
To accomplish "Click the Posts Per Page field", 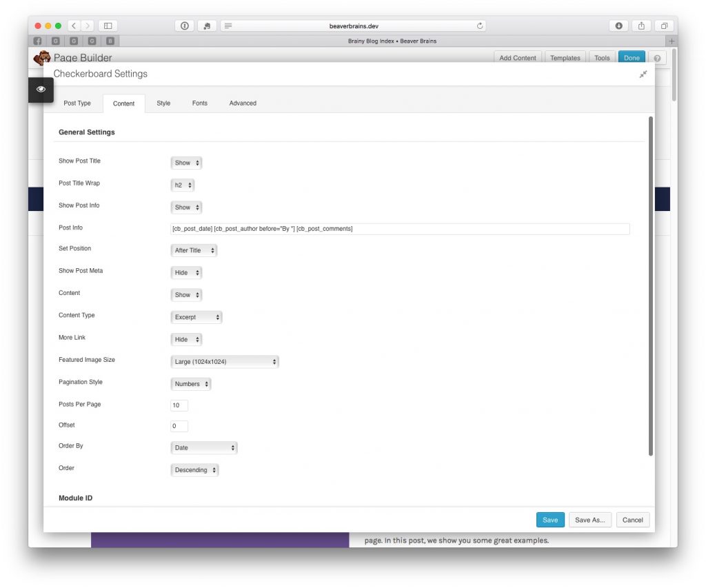I will tap(179, 405).
